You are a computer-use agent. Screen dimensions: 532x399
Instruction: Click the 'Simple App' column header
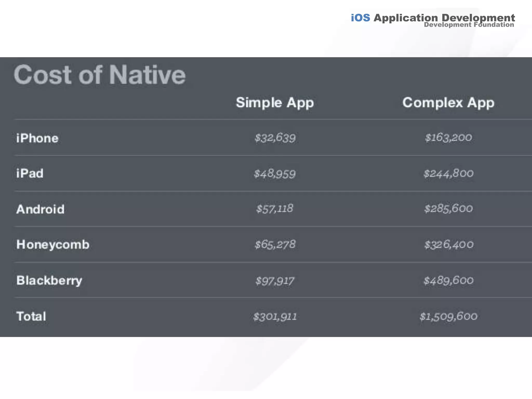(x=275, y=103)
